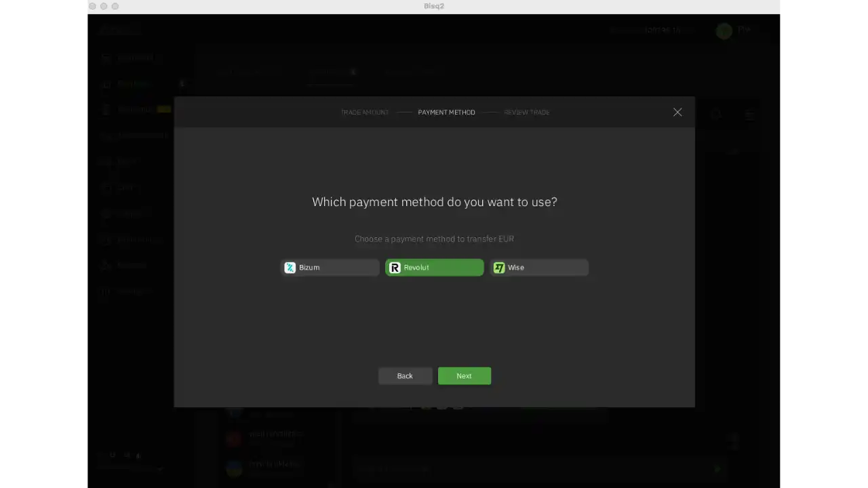Click the Dashboard icon in the sidebar

pos(106,58)
